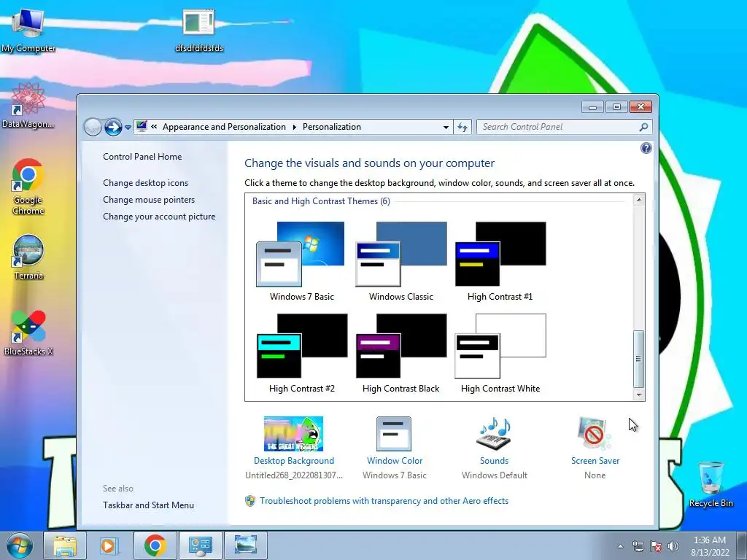Screen dimensions: 747x560
Task: Open Change your account picture
Action: 159,216
